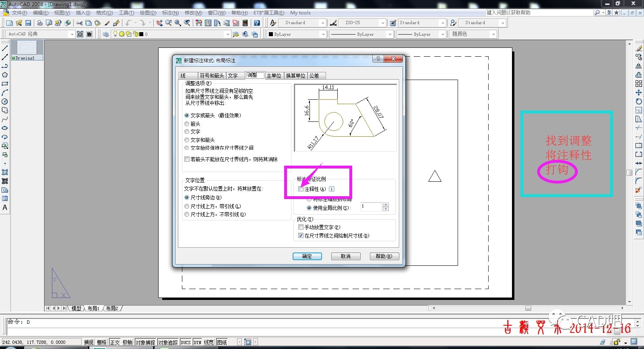This screenshot has height=349, width=644.
Task: Open the QuickCalc calculator icon
Action: (245, 23)
